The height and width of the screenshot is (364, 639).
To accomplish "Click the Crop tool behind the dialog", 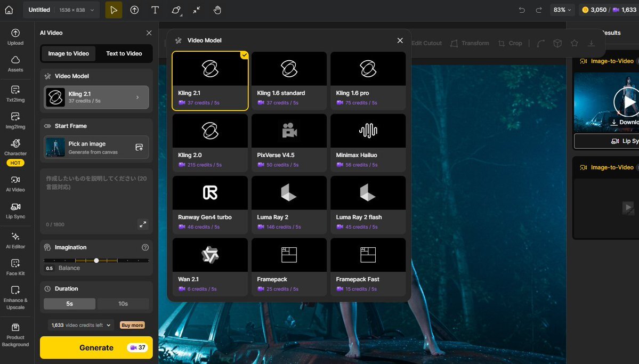I will [x=510, y=43].
